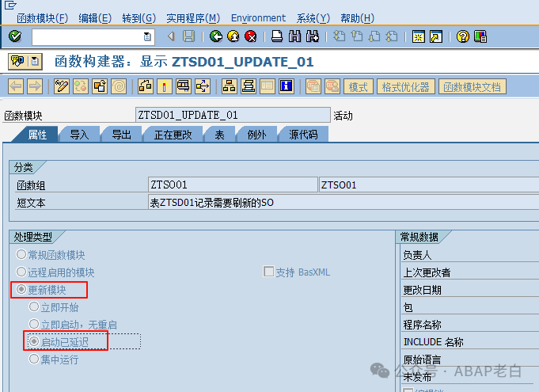Open Environment menu

(258, 18)
